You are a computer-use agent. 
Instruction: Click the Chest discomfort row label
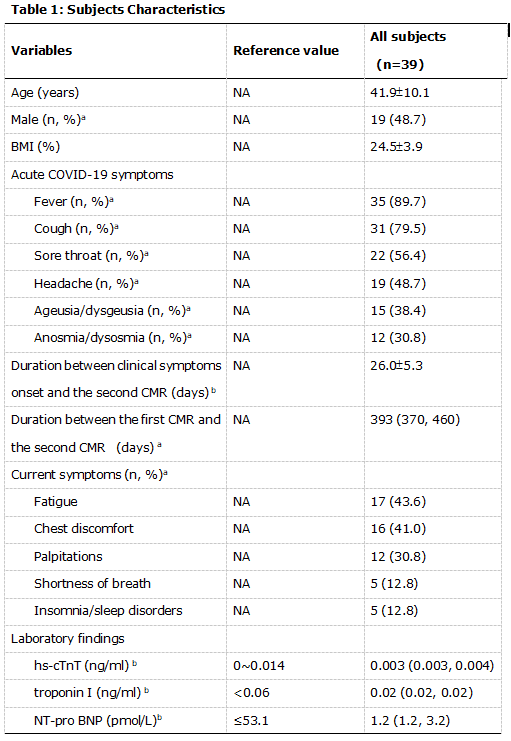click(x=84, y=528)
